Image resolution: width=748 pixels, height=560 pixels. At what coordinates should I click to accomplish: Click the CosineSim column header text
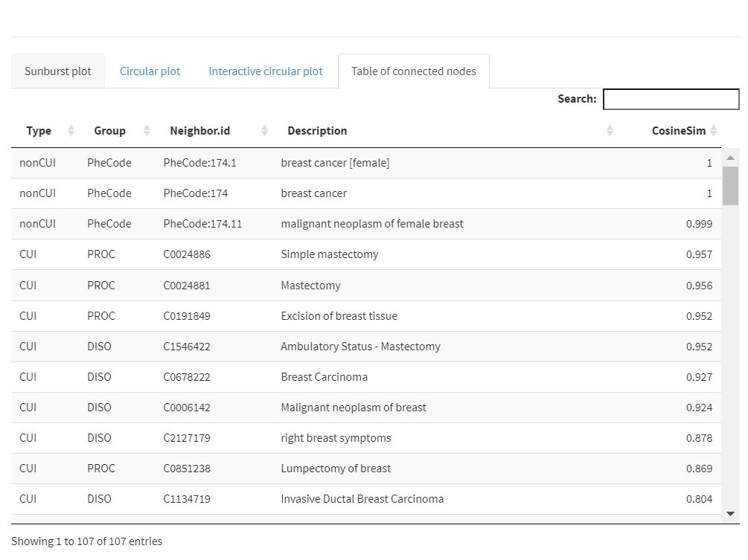coord(678,131)
